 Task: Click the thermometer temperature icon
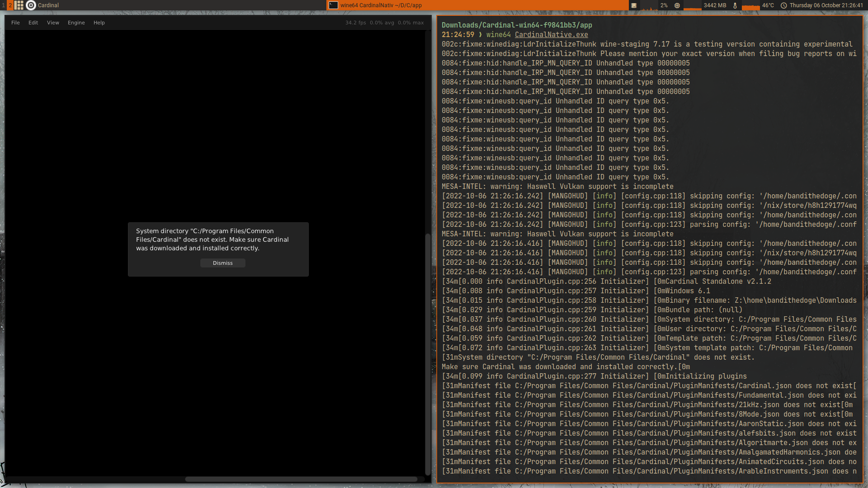pos(735,5)
